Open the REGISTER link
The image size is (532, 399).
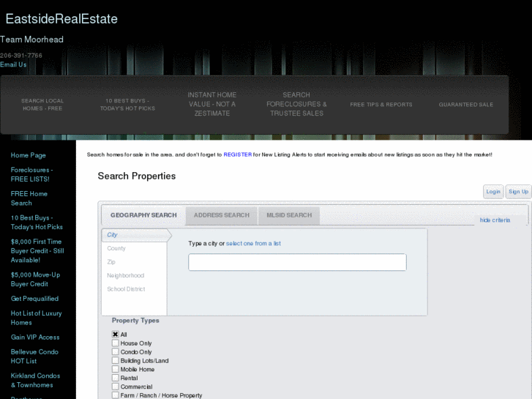coord(238,154)
